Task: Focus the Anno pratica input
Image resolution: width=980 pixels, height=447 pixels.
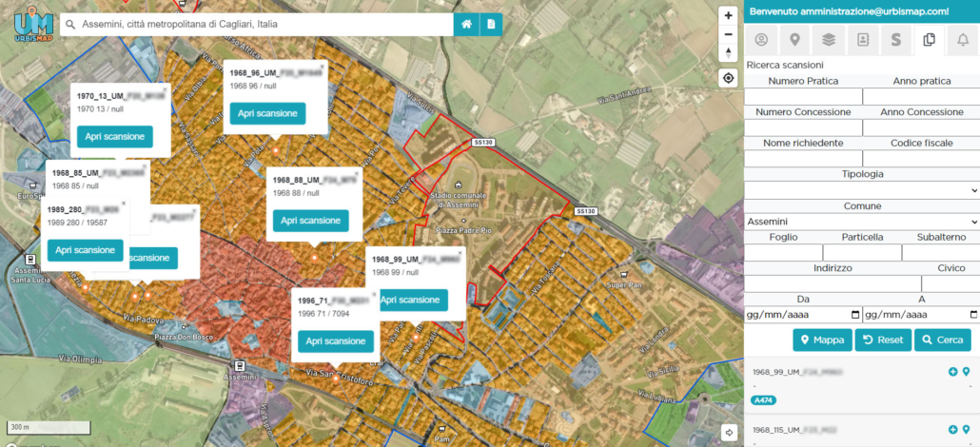Action: (921, 97)
